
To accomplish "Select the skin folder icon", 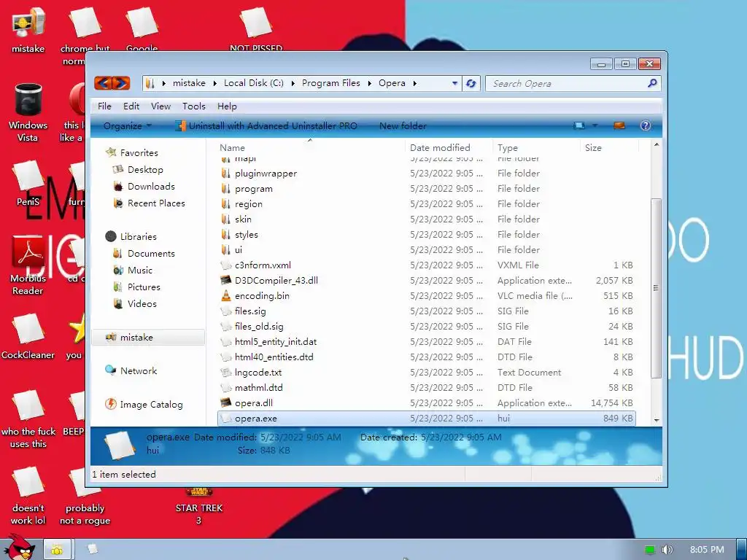I will pos(226,219).
